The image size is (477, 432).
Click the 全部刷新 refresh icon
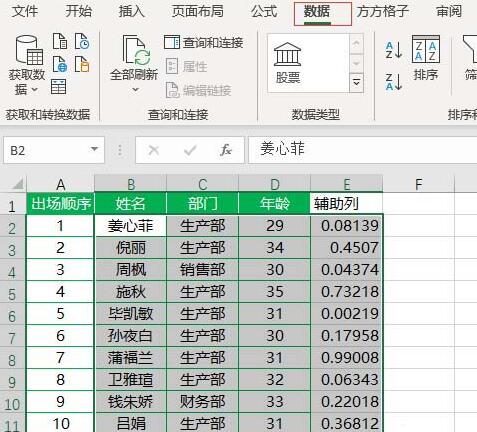(x=136, y=50)
